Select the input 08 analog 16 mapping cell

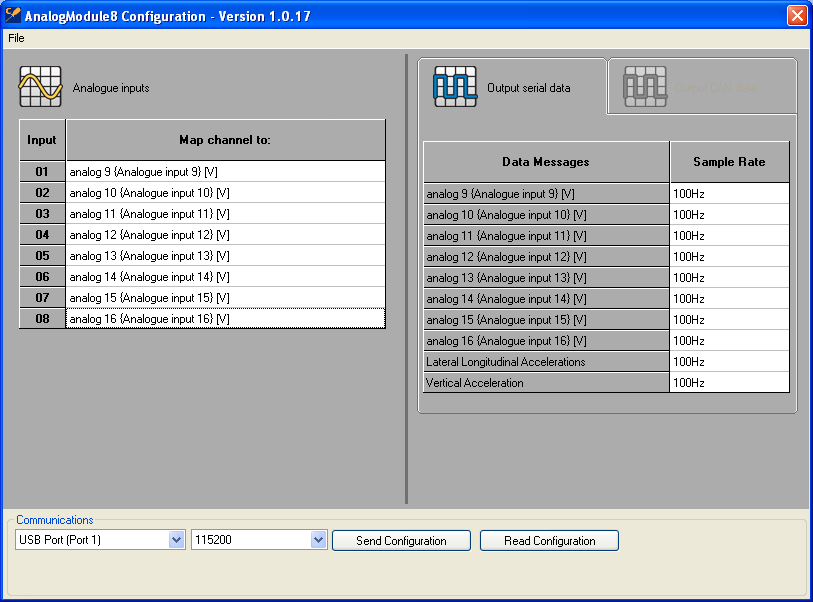(225, 319)
